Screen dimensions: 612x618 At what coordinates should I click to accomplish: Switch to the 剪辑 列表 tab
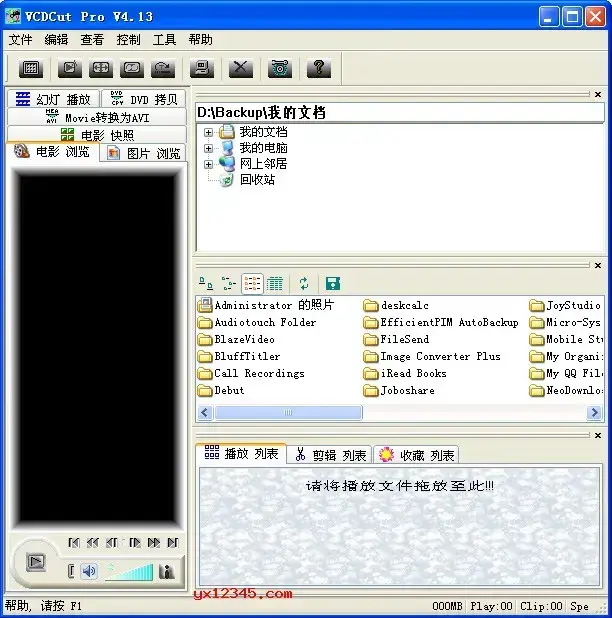pyautogui.click(x=330, y=455)
